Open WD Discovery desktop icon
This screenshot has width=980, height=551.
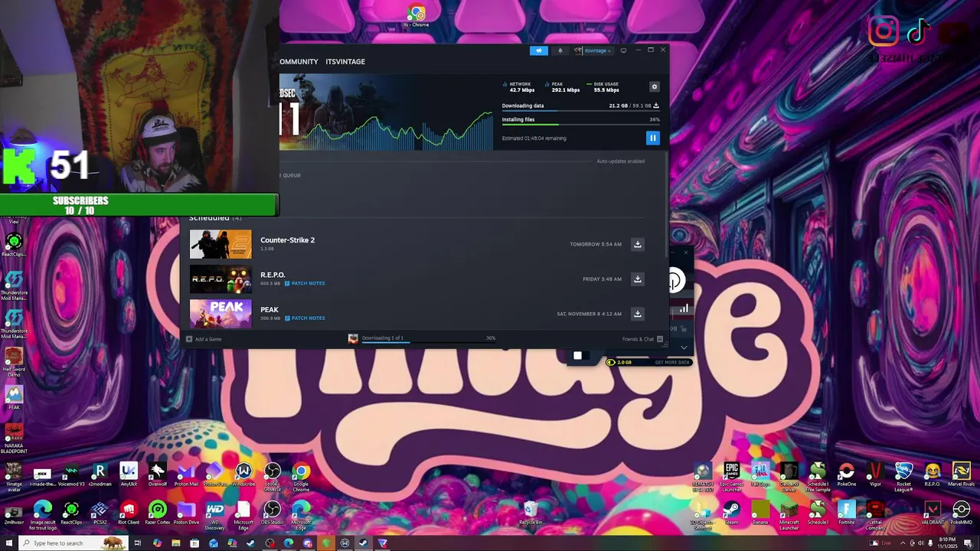pos(214,514)
